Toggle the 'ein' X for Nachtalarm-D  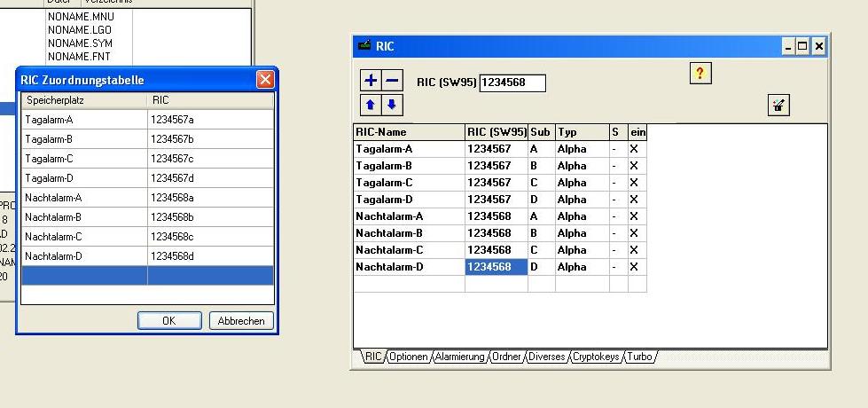tap(634, 267)
